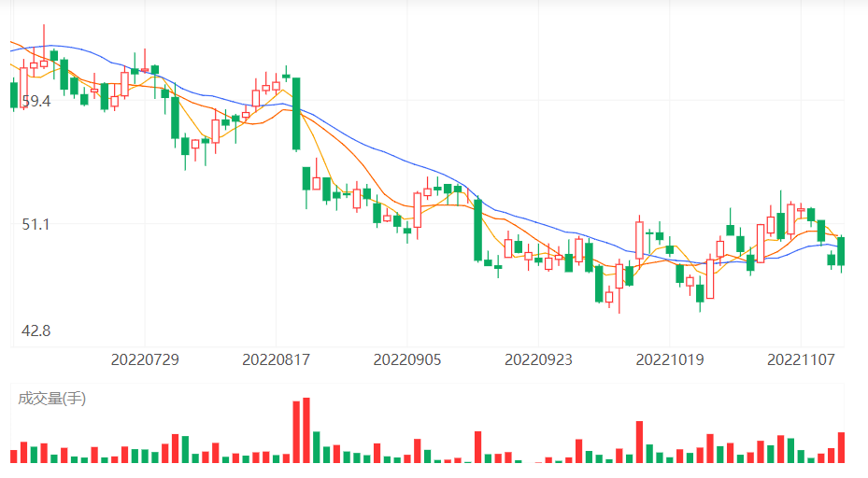Screen dimensions: 868x478
Task: Select the 51.1 price level label
Action: [36, 224]
